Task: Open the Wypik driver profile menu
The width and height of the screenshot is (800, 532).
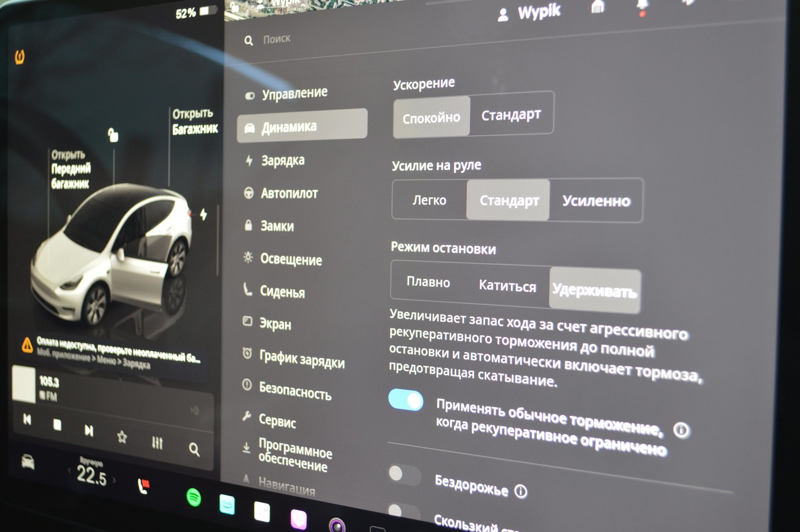Action: (x=529, y=13)
